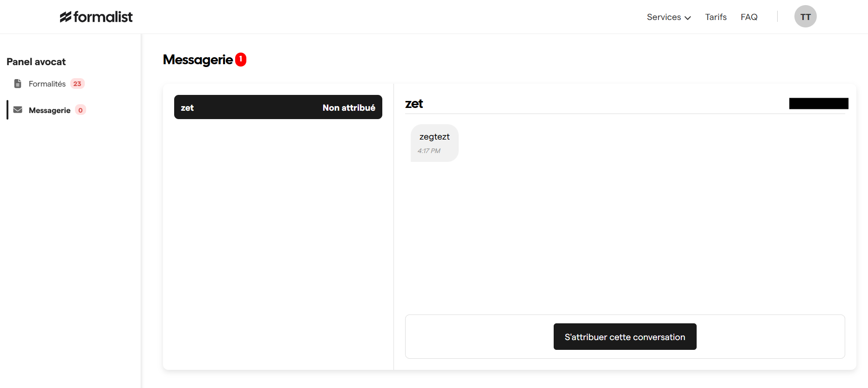This screenshot has width=868, height=388.
Task: Click the black box at conversation header right
Action: [x=818, y=104]
